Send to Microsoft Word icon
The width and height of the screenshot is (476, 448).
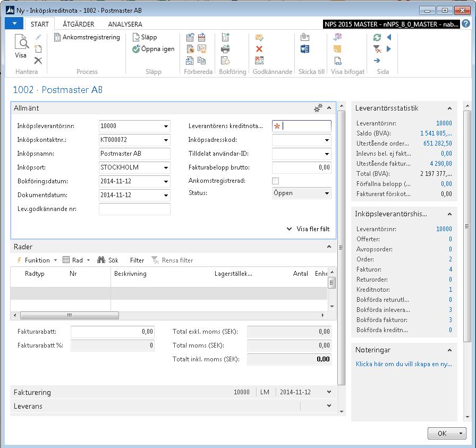(305, 48)
